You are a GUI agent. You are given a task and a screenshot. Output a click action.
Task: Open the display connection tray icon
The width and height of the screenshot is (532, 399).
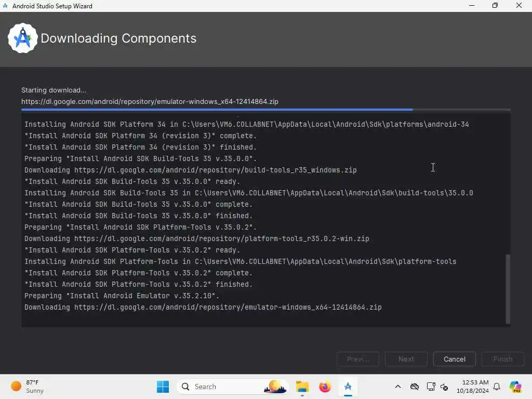coord(431,387)
